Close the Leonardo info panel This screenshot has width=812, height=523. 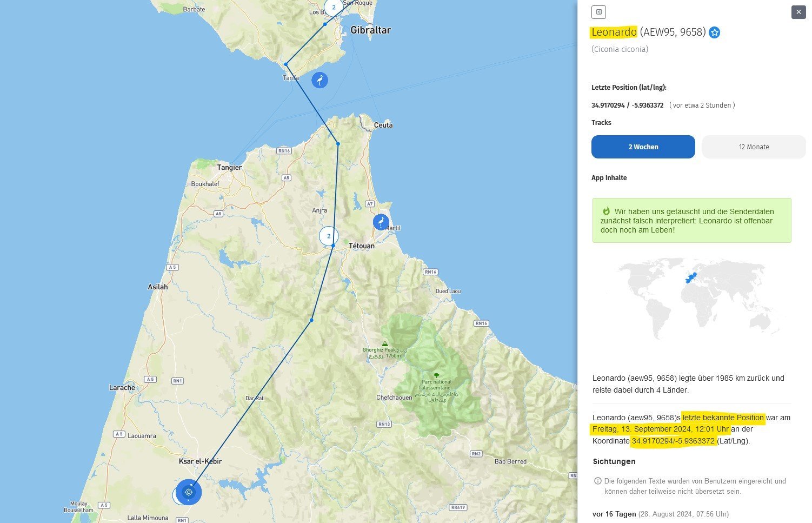(798, 12)
